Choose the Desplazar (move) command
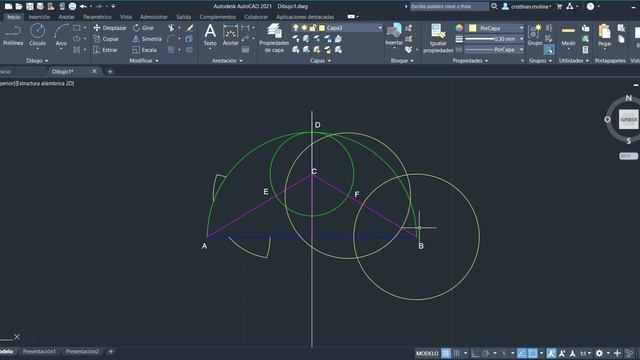Image resolution: width=640 pixels, height=360 pixels. pos(110,28)
